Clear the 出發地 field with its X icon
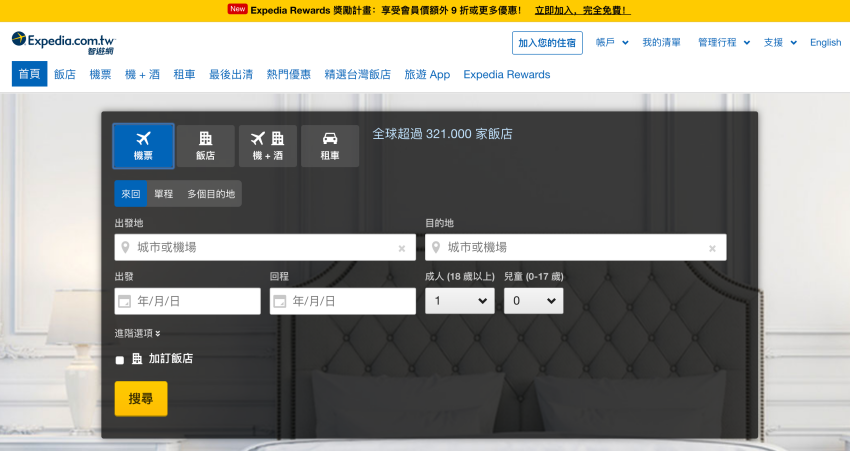 tap(402, 248)
